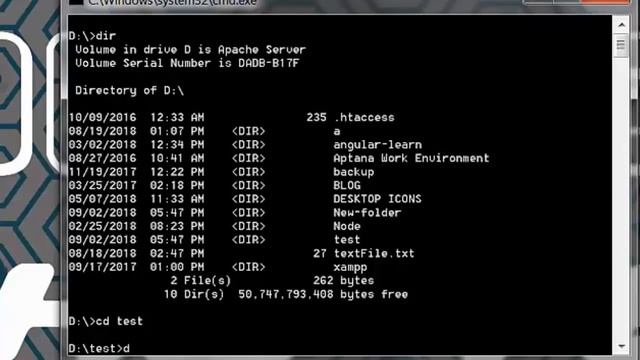Viewport: 640px width, 360px height.
Task: Click the time '11:33 AM' of DESKTOP ICONS
Action: coord(177,199)
